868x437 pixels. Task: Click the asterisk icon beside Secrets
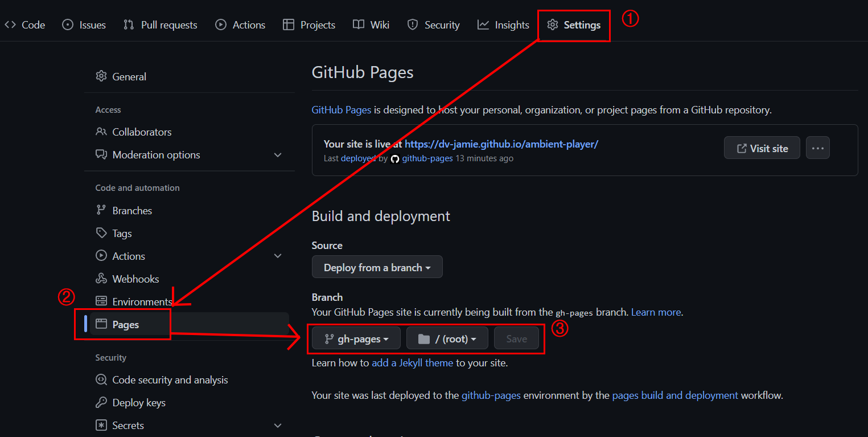101,425
